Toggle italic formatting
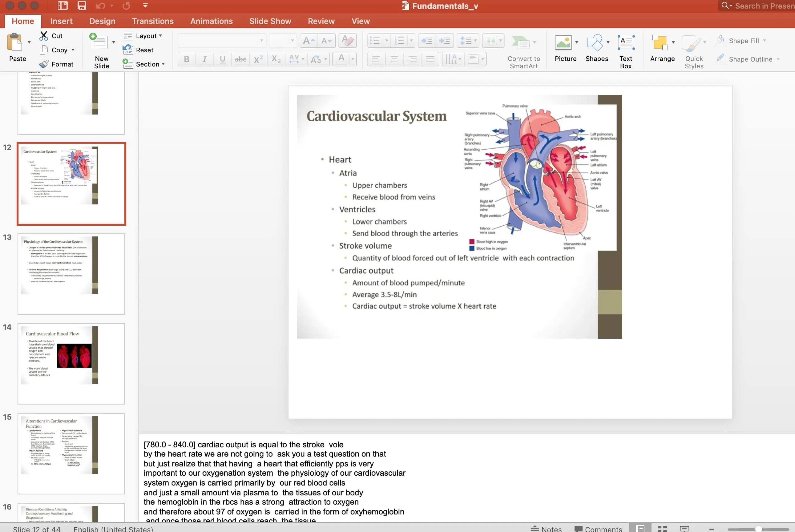 (x=204, y=59)
